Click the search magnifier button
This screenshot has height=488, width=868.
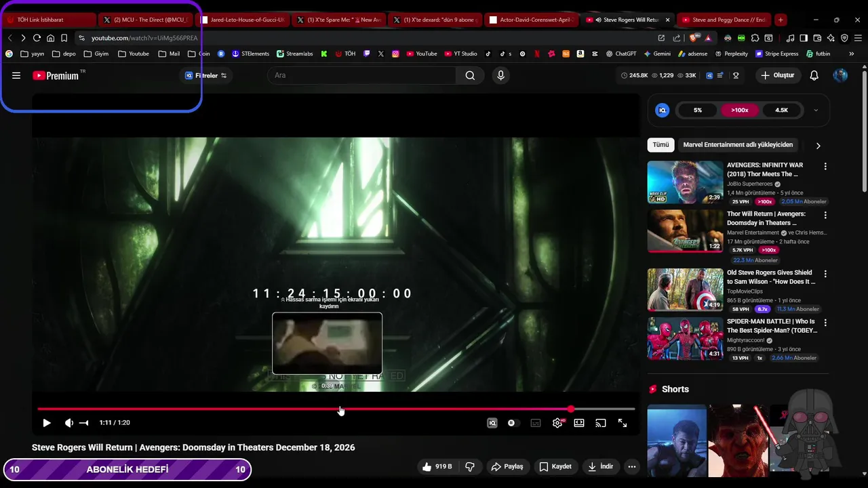(x=470, y=75)
